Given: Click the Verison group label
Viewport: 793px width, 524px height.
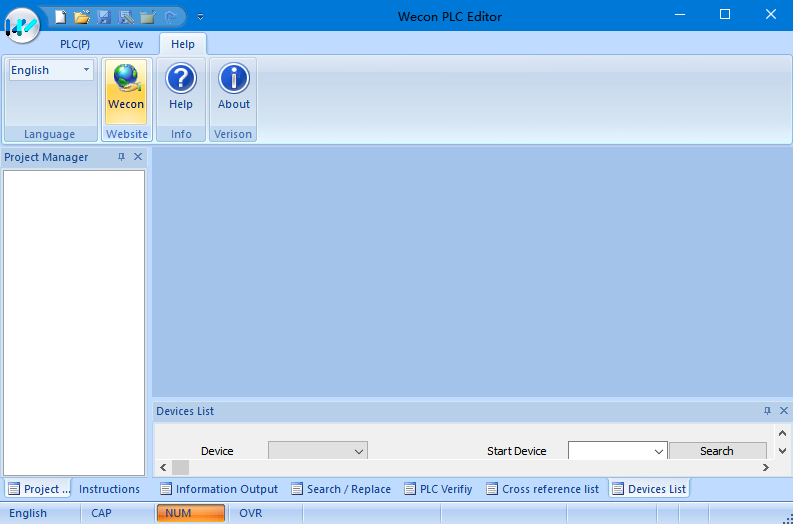Looking at the screenshot, I should (233, 134).
